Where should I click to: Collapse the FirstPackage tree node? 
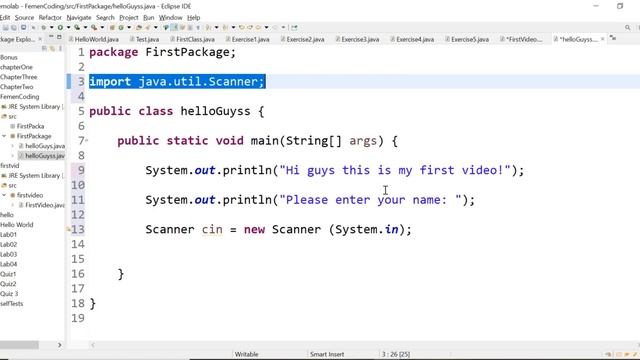4,136
